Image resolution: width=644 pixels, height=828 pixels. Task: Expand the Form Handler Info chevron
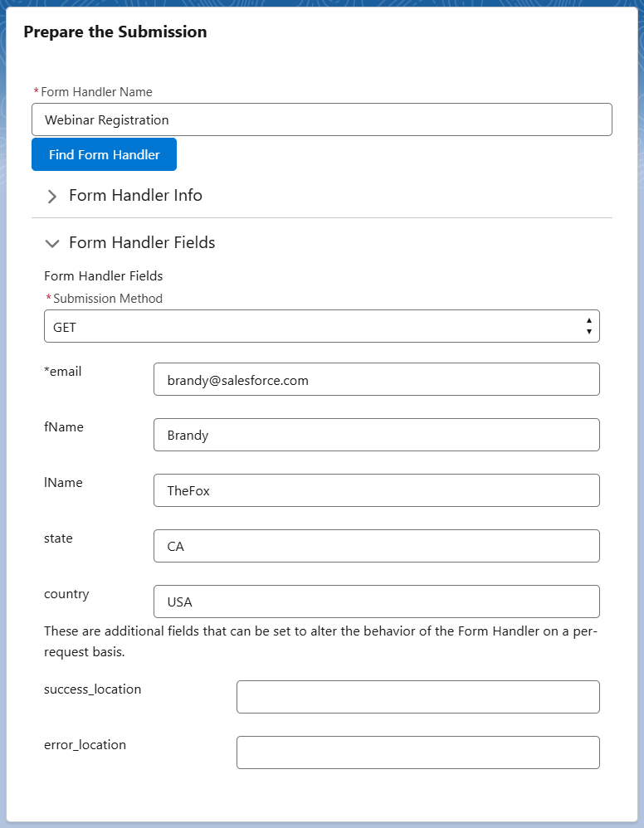point(51,197)
